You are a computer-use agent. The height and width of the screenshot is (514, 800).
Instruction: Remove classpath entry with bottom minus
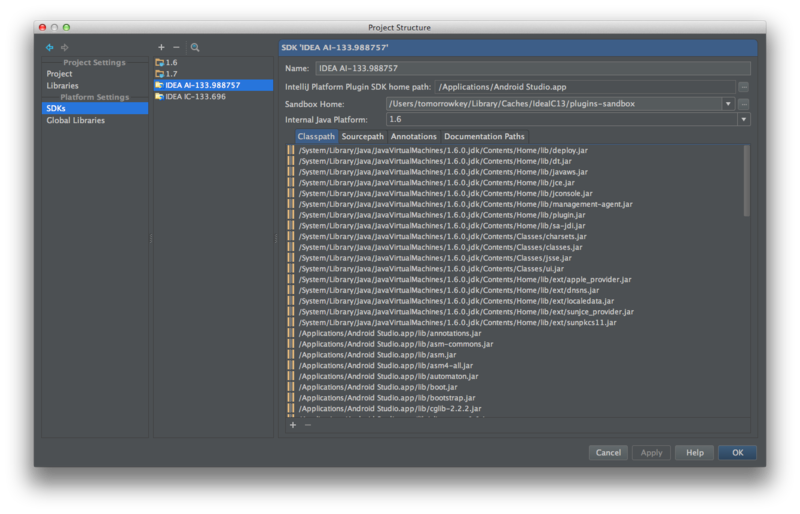(308, 425)
